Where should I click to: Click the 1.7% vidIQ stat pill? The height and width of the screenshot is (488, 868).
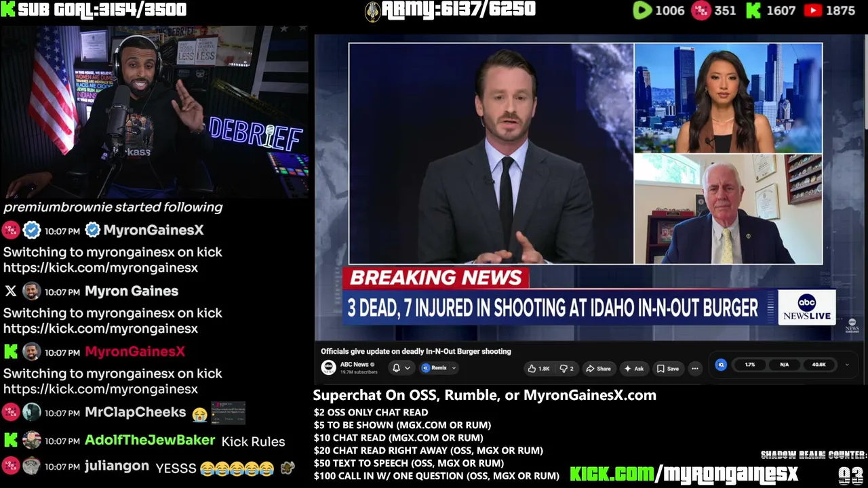(x=750, y=365)
